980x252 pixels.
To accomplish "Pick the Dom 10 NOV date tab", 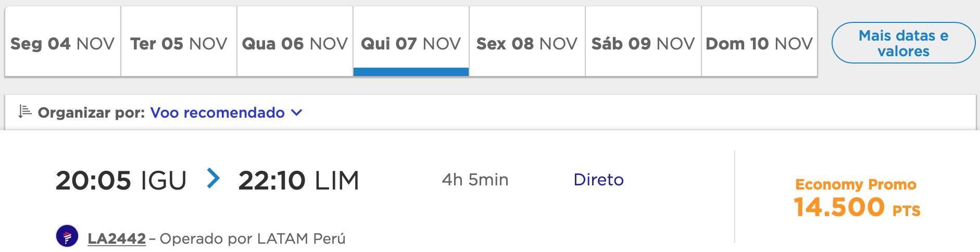I will pyautogui.click(x=759, y=42).
